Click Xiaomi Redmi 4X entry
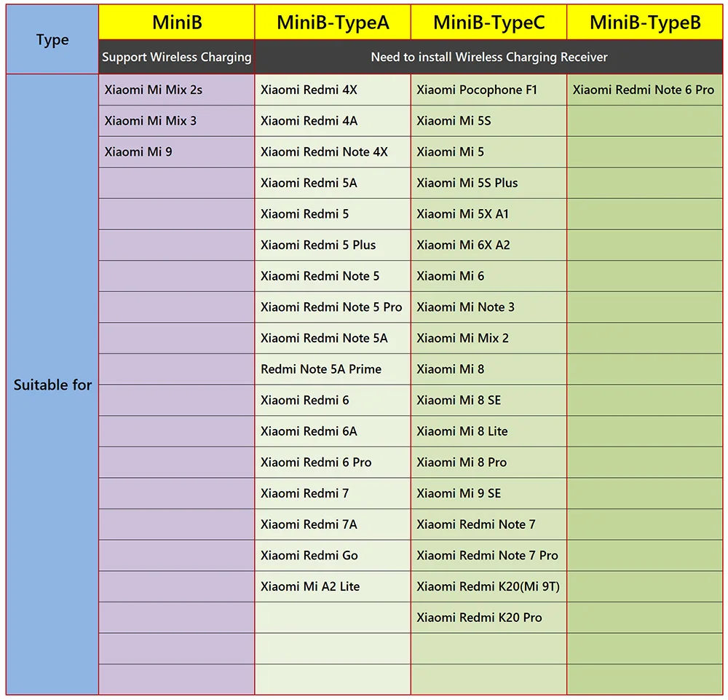This screenshot has height=700, width=728. (333, 90)
